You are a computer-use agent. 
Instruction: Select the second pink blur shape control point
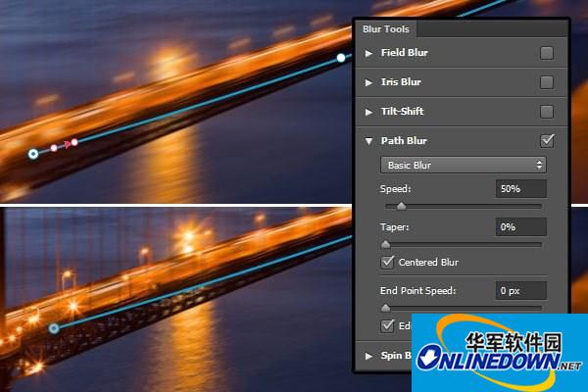(74, 142)
